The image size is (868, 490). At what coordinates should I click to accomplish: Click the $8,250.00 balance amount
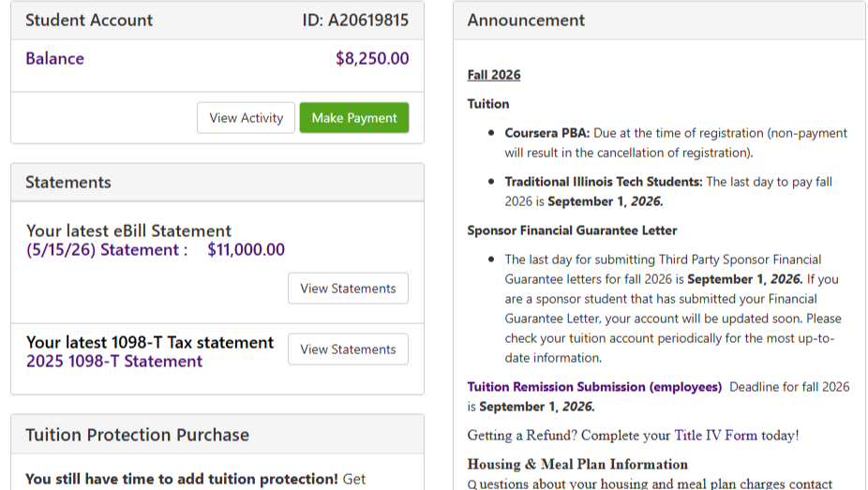[372, 59]
